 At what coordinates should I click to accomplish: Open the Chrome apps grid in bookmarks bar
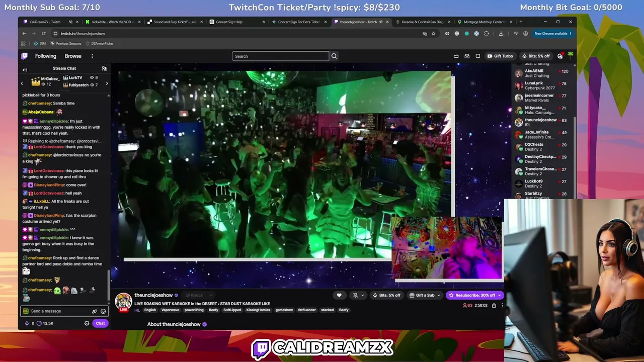[x=23, y=44]
